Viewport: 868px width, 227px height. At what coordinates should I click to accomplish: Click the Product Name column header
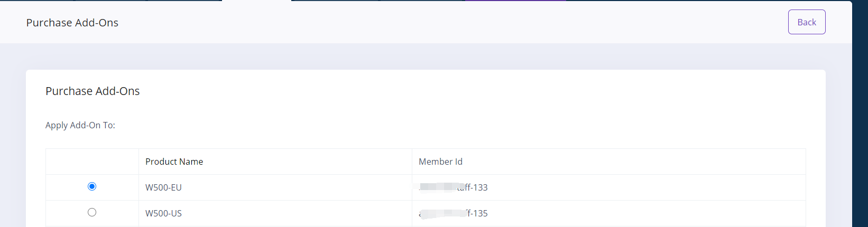coord(174,162)
